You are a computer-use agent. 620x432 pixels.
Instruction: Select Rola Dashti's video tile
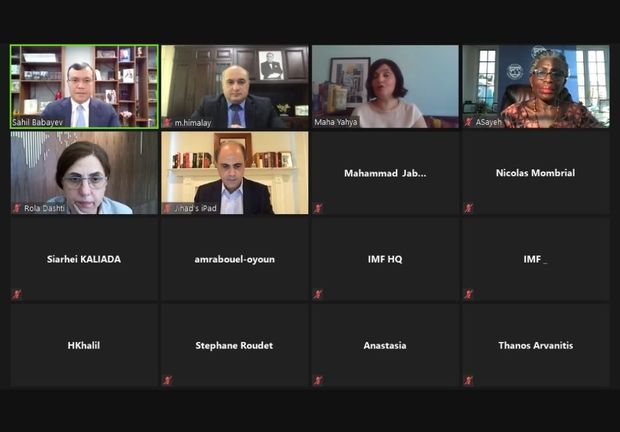pos(84,173)
